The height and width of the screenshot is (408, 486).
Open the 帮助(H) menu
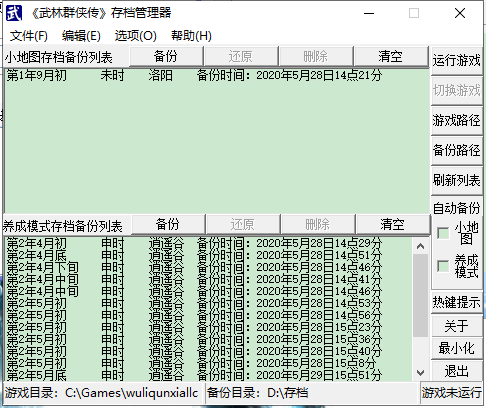point(191,36)
